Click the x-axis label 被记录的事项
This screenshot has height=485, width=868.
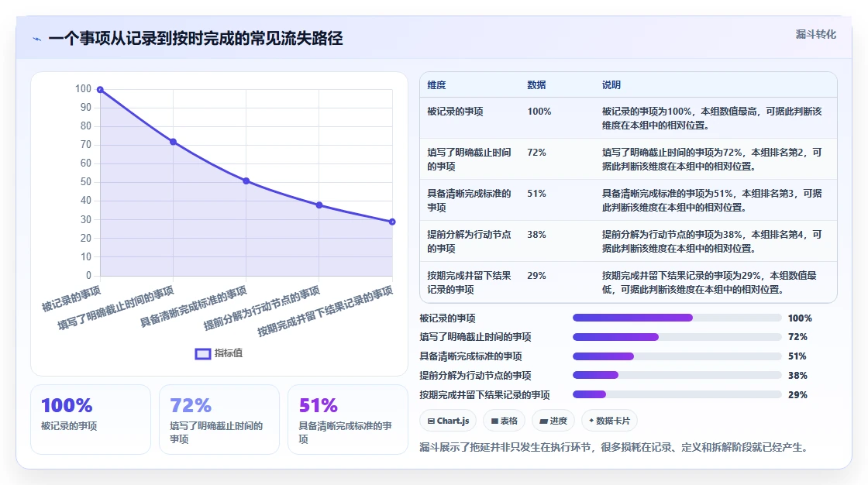(x=71, y=299)
